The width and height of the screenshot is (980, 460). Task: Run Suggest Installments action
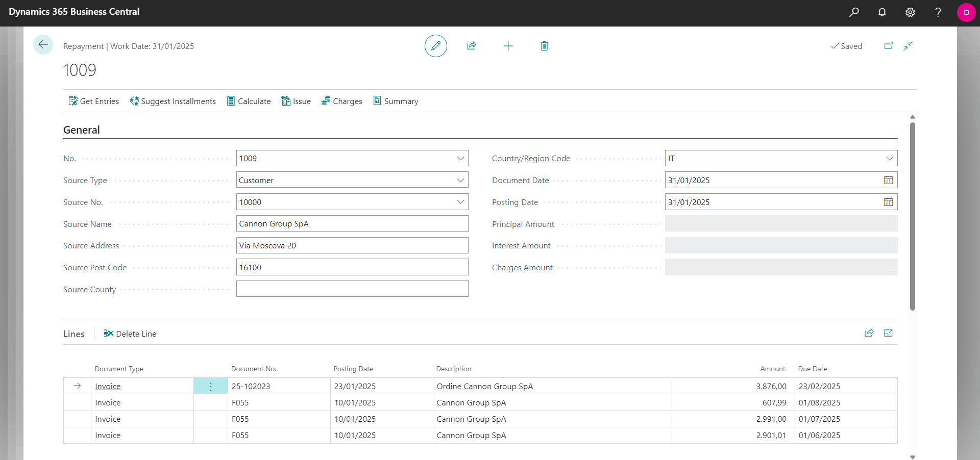coord(173,101)
